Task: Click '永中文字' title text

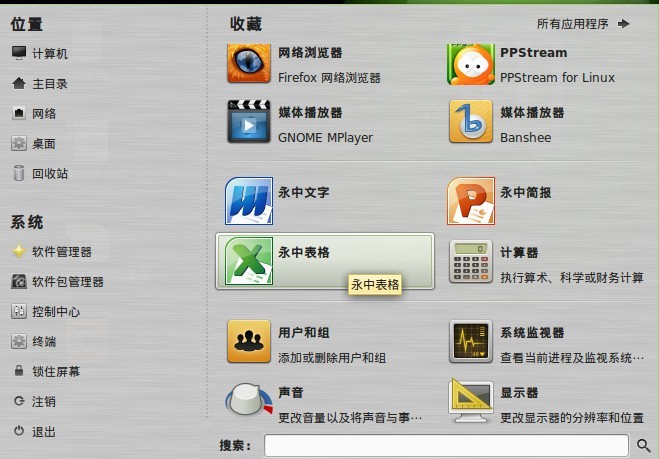Action: coord(303,192)
